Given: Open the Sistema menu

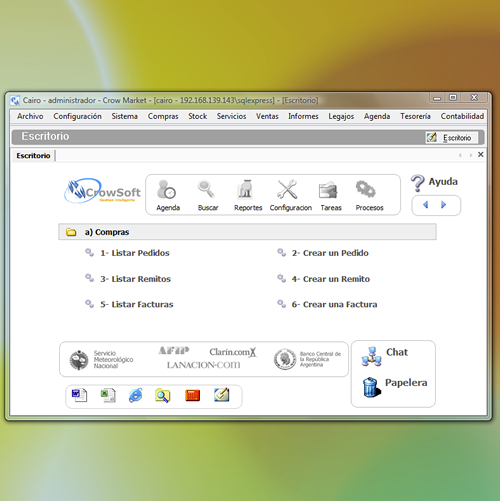Looking at the screenshot, I should coord(124,116).
